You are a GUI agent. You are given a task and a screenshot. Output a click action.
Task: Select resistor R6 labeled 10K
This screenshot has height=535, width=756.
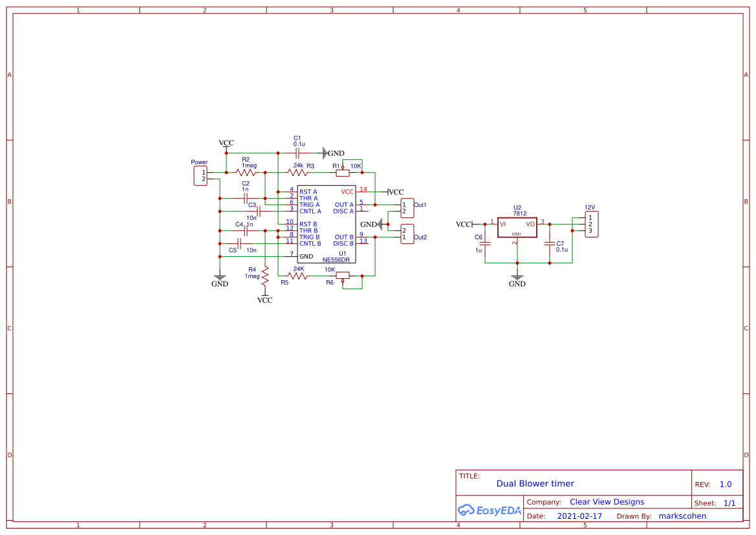[342, 276]
